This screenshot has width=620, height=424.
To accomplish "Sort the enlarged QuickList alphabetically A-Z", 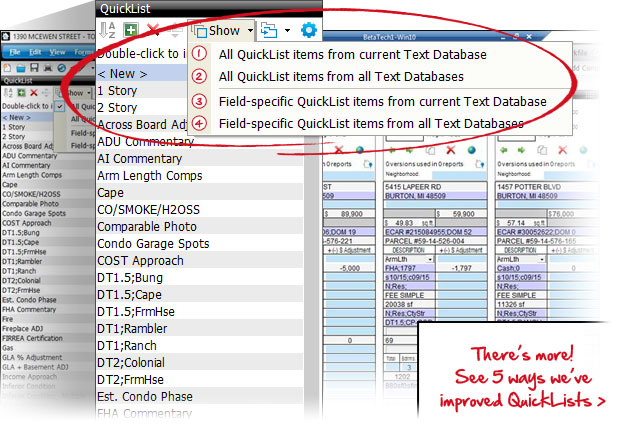I will 107,30.
